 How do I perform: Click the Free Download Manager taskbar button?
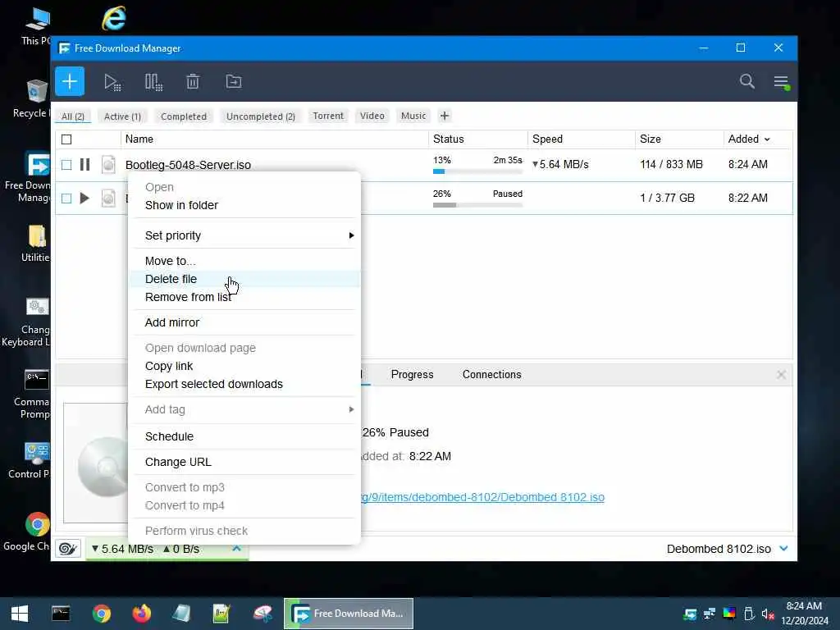pyautogui.click(x=349, y=614)
